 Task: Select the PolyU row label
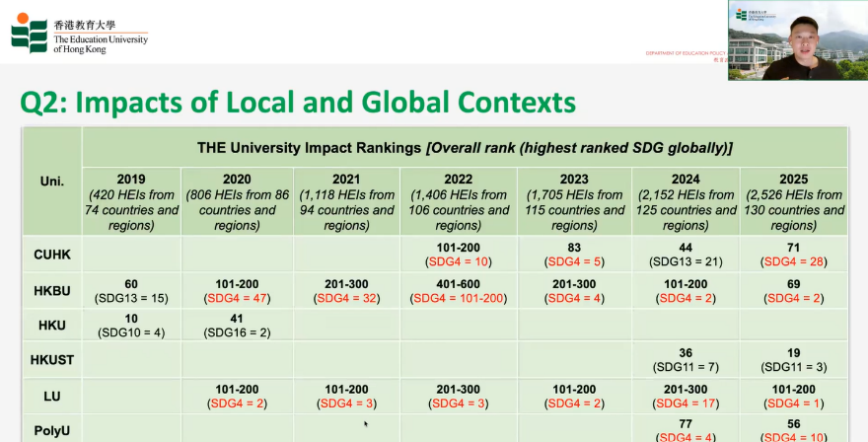point(52,430)
